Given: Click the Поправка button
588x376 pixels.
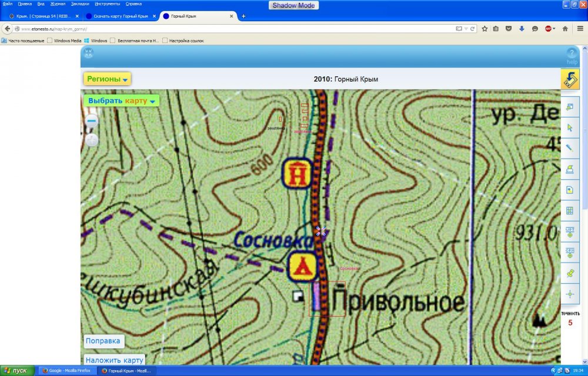Looking at the screenshot, I should 103,341.
